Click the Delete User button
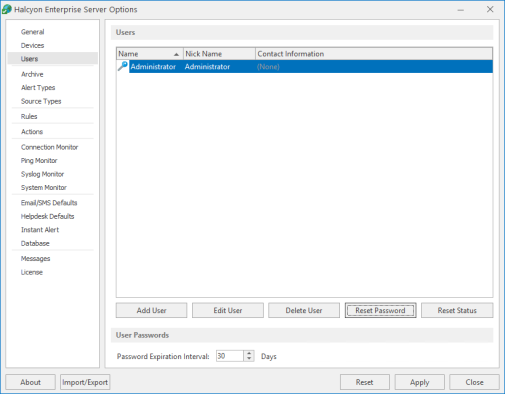505x394 pixels. [304, 310]
